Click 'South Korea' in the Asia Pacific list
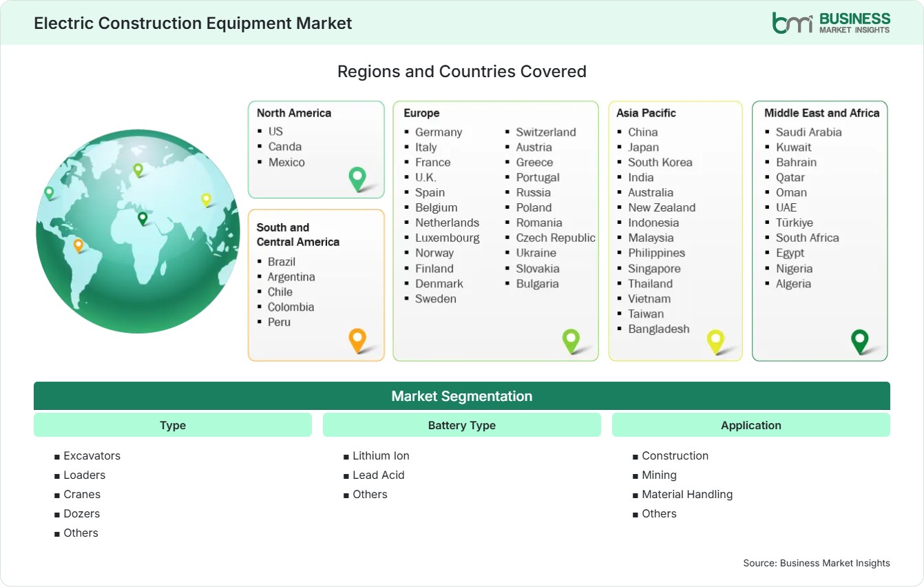924x587 pixels. [660, 163]
